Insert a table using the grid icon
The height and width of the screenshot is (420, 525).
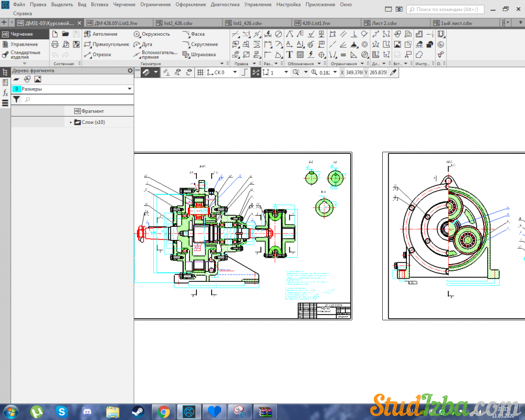pos(300,55)
